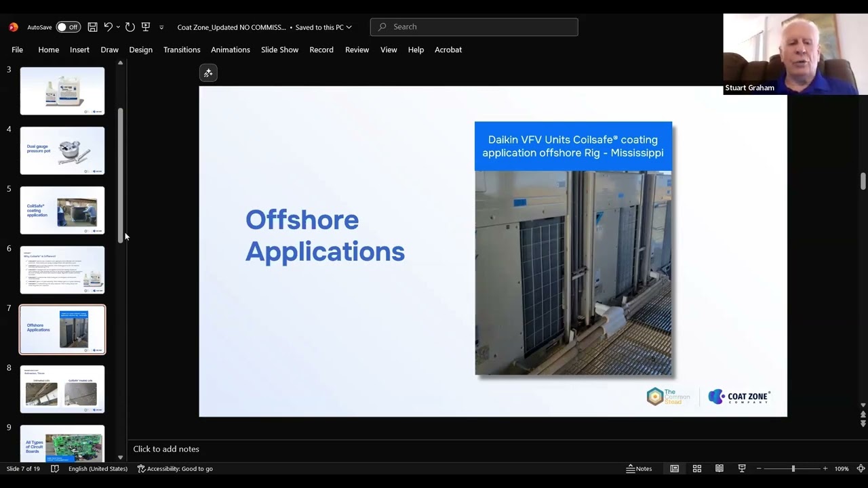Switch to the Review tab

point(357,49)
